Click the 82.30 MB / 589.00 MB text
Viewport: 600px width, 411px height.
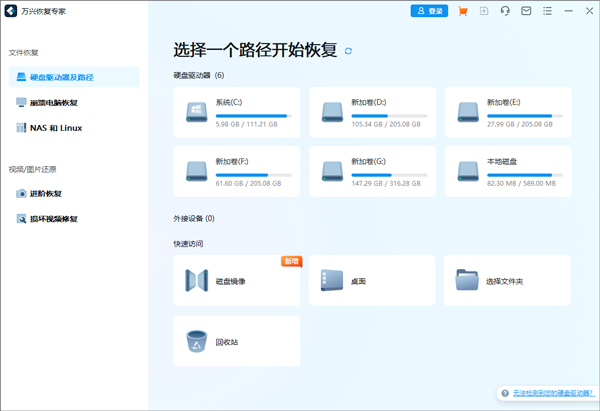pyautogui.click(x=521, y=183)
